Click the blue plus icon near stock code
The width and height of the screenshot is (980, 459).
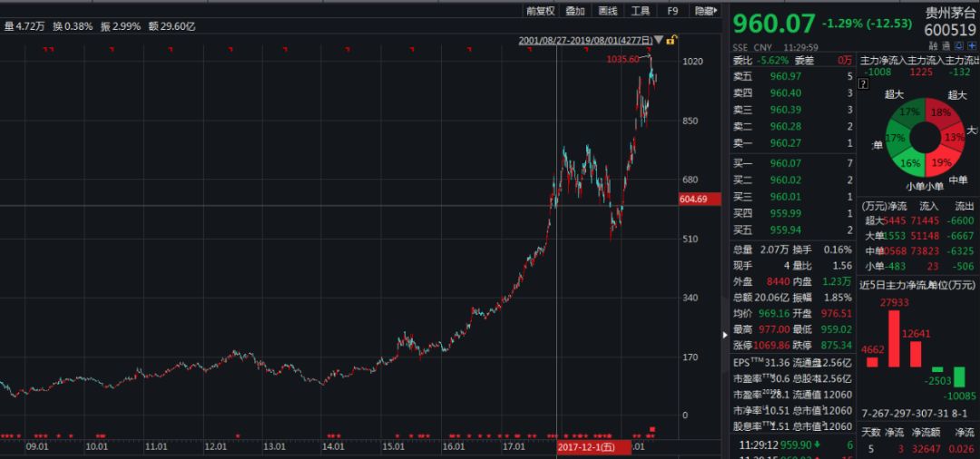[972, 46]
